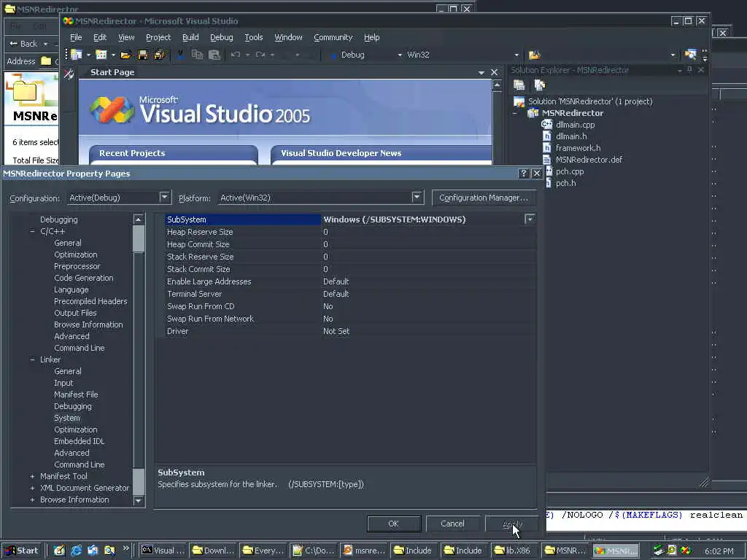Click the Toolbox tab icon beside Start Page

pos(69,74)
